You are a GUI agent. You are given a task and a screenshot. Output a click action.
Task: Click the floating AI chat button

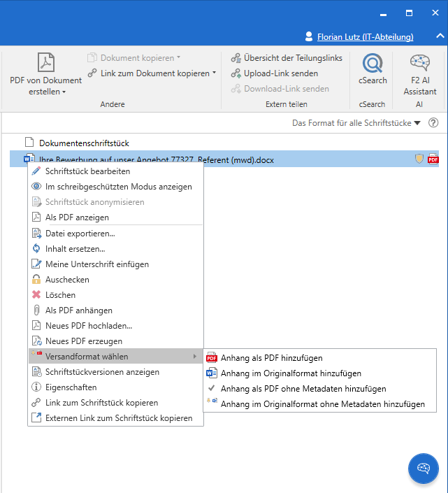point(424,468)
